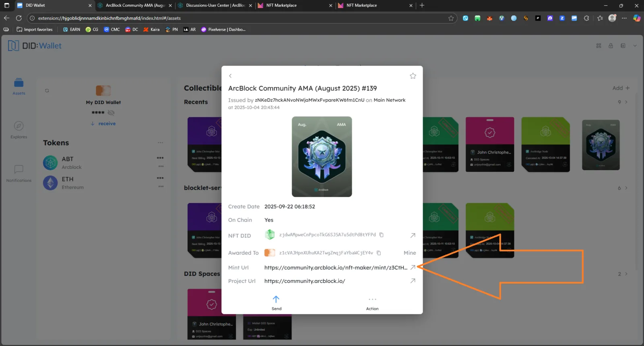Open the Project Url external link arrow
The image size is (644, 346).
pyautogui.click(x=413, y=281)
